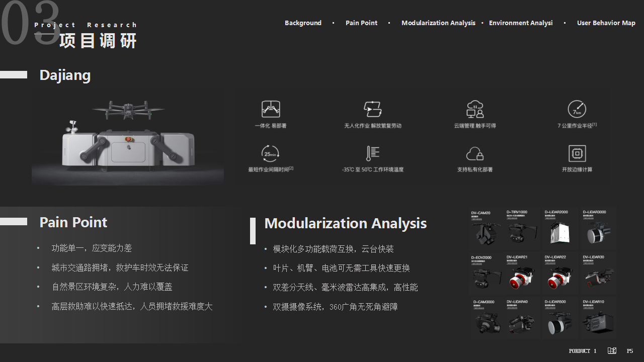This screenshot has width=644, height=362.
Task: Open the Environment Analysi section
Action: pos(521,23)
